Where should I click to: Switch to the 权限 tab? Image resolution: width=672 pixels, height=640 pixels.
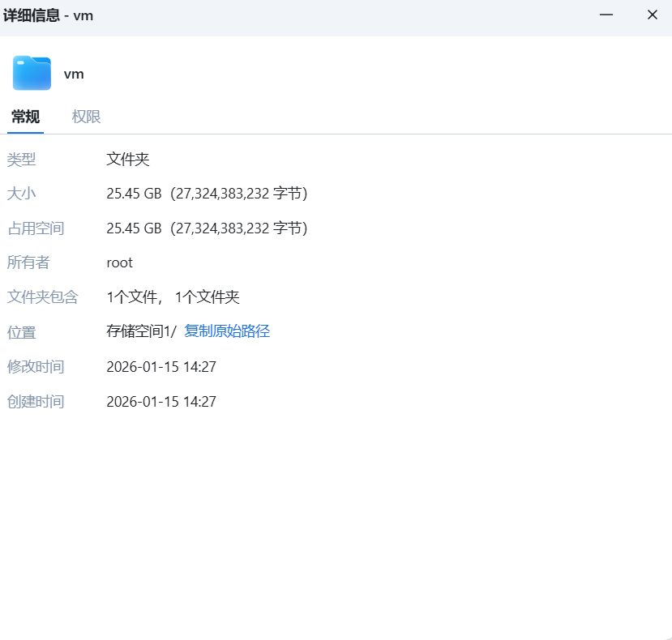(86, 117)
